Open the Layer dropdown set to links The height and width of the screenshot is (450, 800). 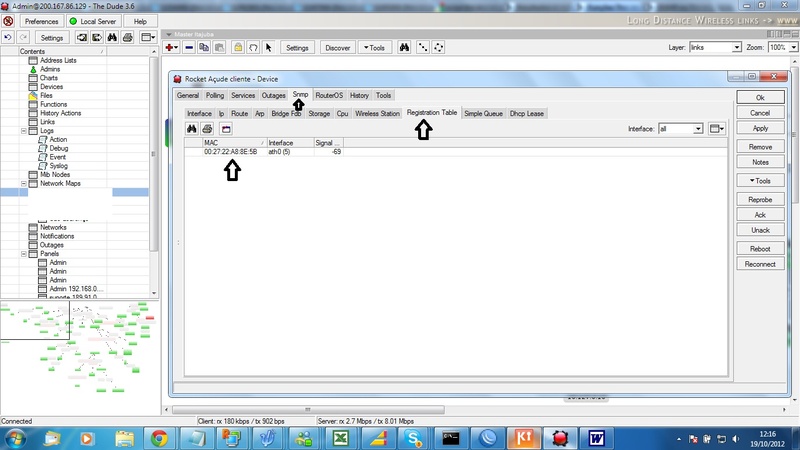click(736, 47)
